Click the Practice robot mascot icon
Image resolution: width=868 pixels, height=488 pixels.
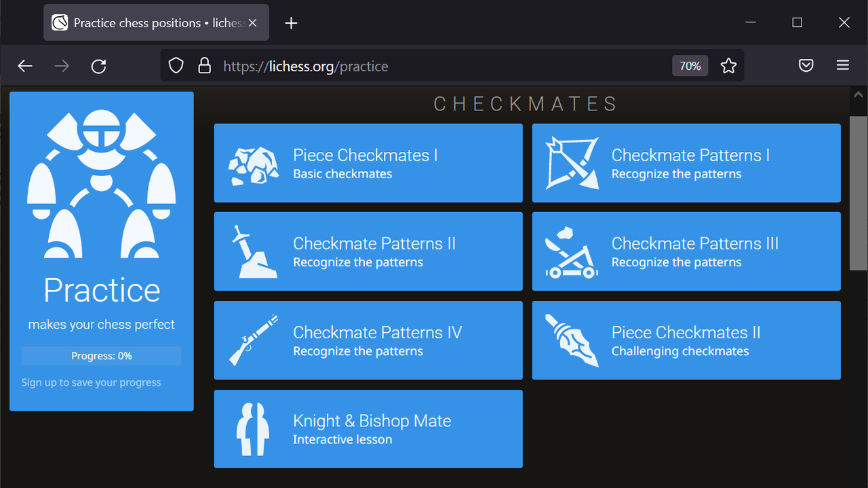pos(102,184)
